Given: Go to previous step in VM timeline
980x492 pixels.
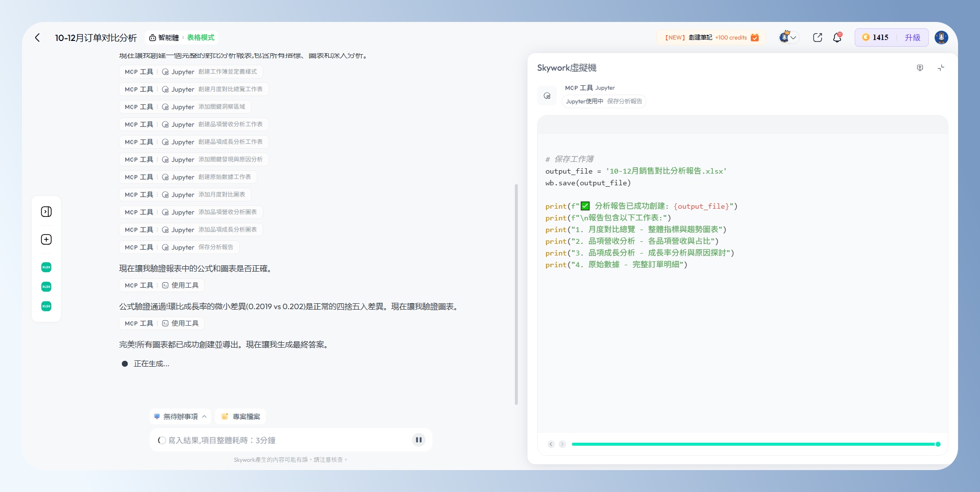Looking at the screenshot, I should click(x=551, y=444).
